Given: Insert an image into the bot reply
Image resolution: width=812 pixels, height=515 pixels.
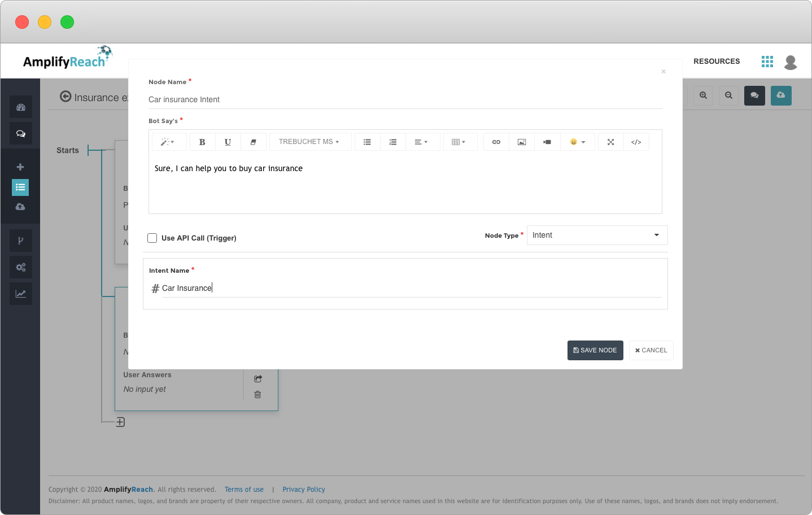Looking at the screenshot, I should 521,142.
